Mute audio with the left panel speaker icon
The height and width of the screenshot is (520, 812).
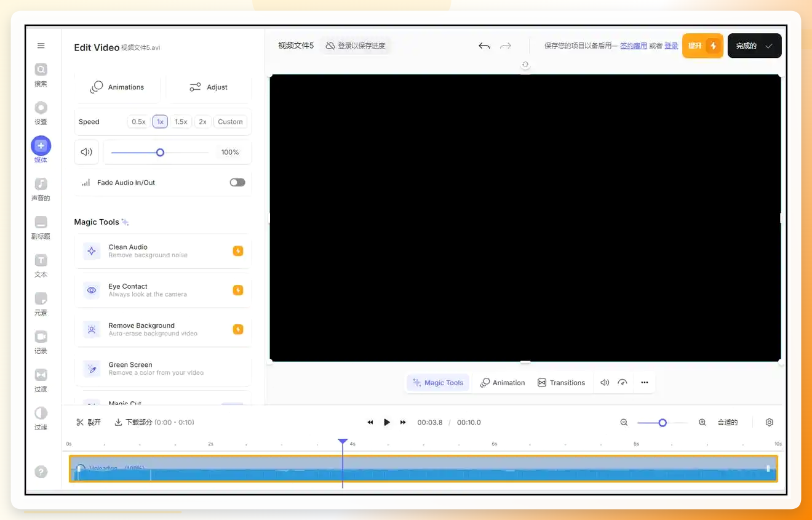pos(86,152)
